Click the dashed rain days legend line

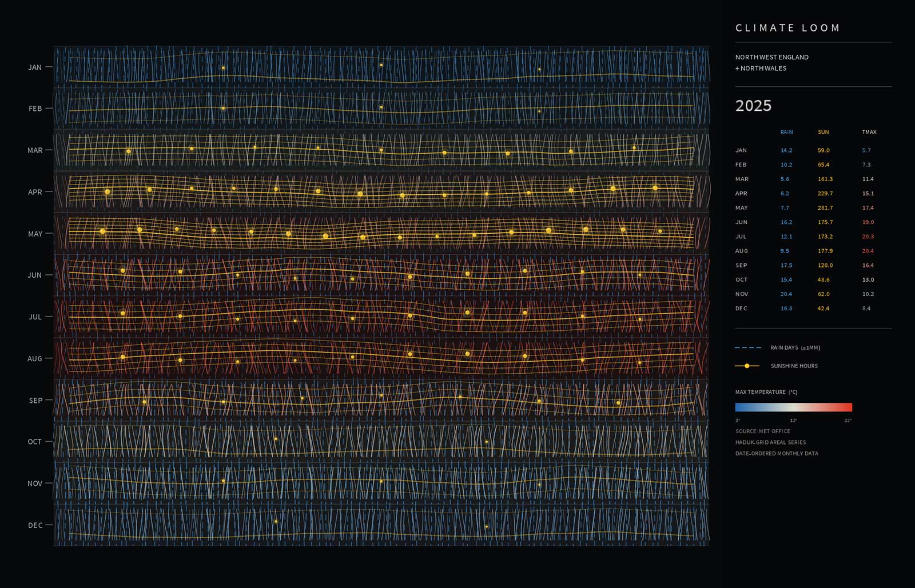click(x=748, y=347)
